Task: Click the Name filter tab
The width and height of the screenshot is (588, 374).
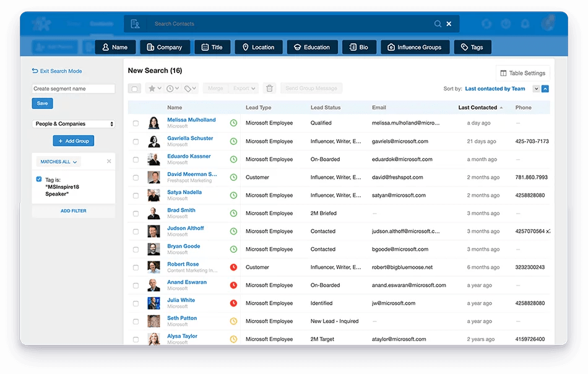Action: point(115,46)
